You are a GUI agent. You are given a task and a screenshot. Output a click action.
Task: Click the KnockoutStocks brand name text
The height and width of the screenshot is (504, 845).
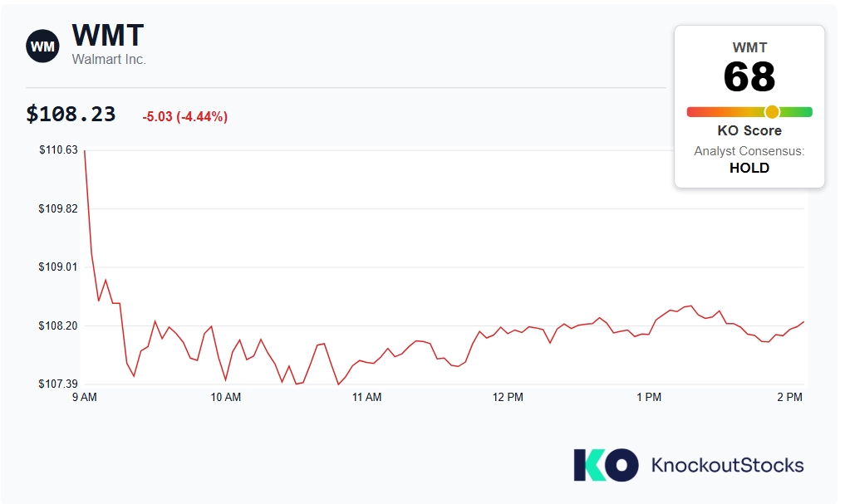pos(728,465)
